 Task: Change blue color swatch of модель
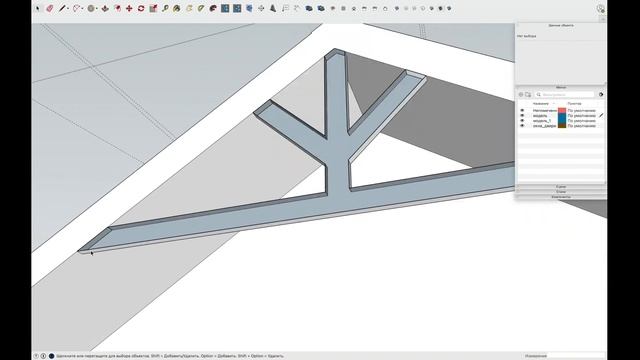562,116
